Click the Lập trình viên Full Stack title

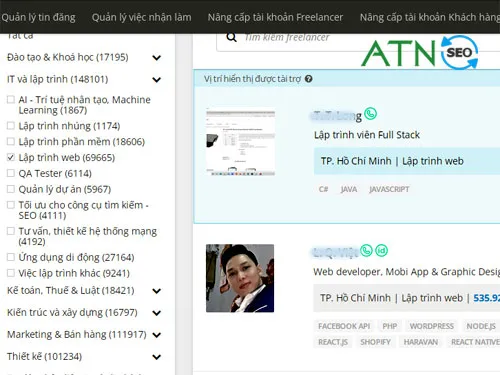tap(367, 135)
